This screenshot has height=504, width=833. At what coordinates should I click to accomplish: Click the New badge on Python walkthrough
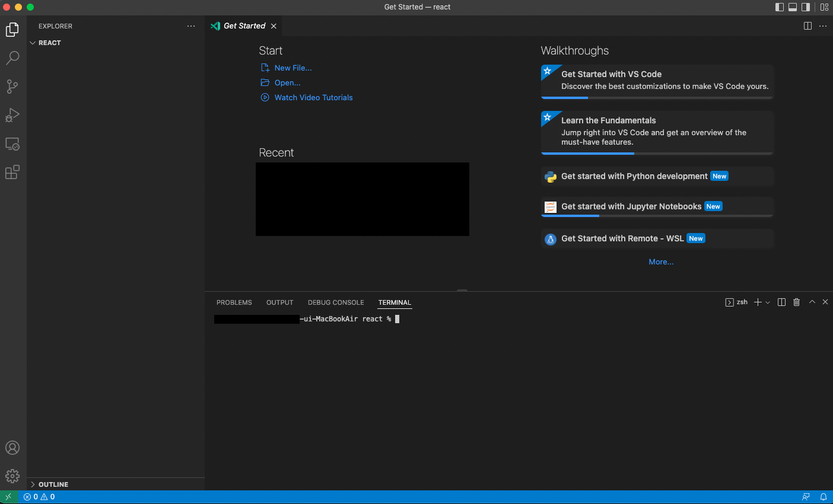click(719, 176)
